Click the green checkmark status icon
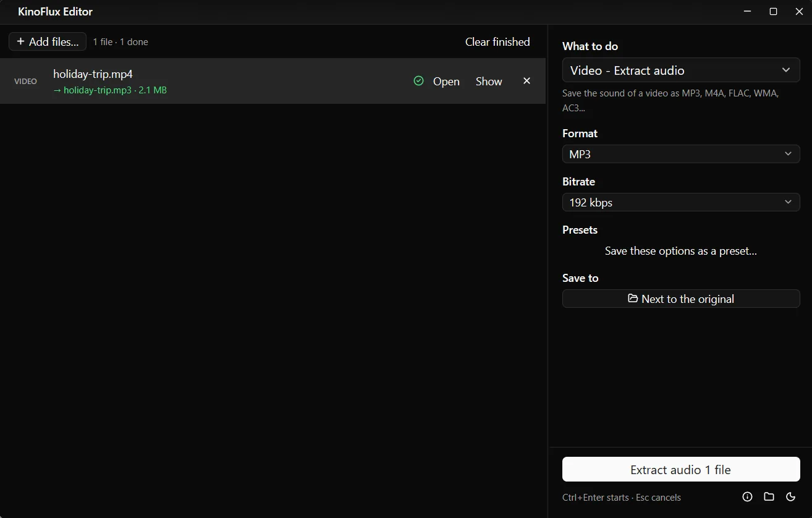 coord(418,81)
